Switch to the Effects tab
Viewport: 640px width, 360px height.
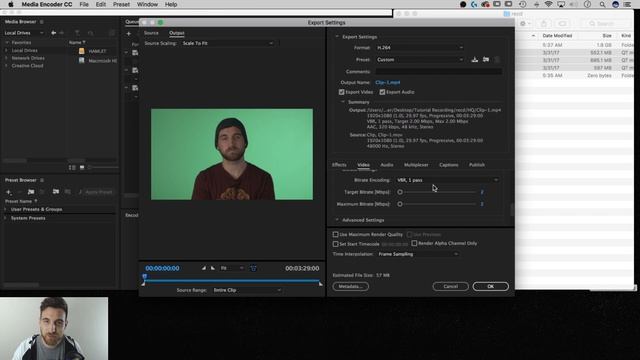339,165
